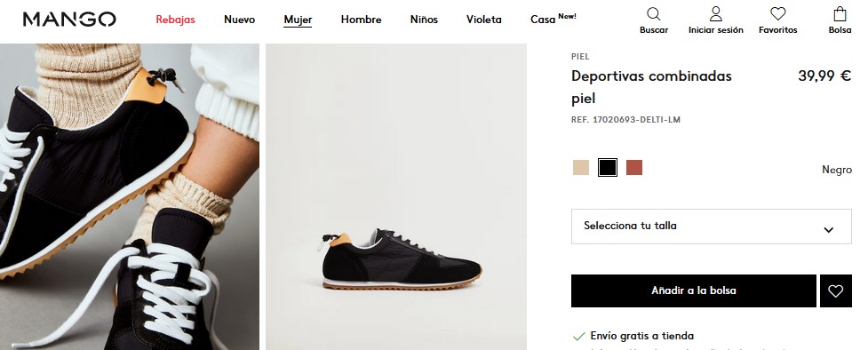Open the Mujer menu tab

click(x=298, y=20)
